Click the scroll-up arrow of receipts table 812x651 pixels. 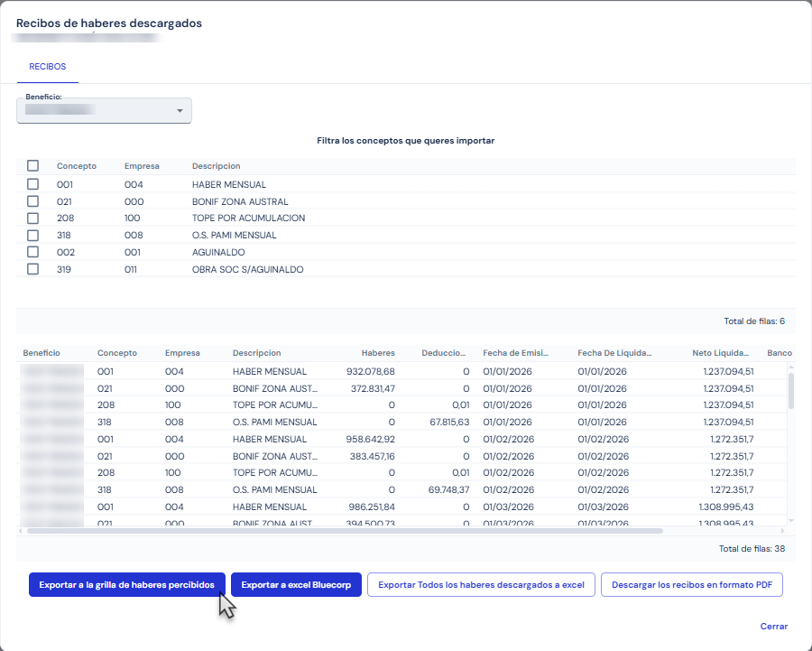pos(790,367)
